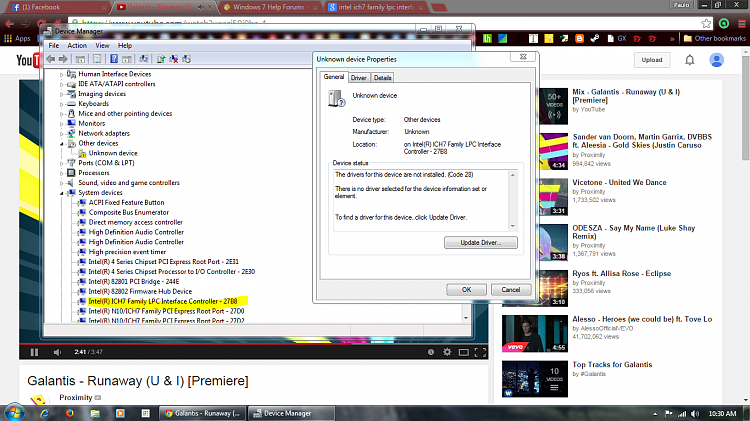Image resolution: width=750 pixels, height=421 pixels.
Task: Expand the Network adapters node
Action: [x=61, y=133]
